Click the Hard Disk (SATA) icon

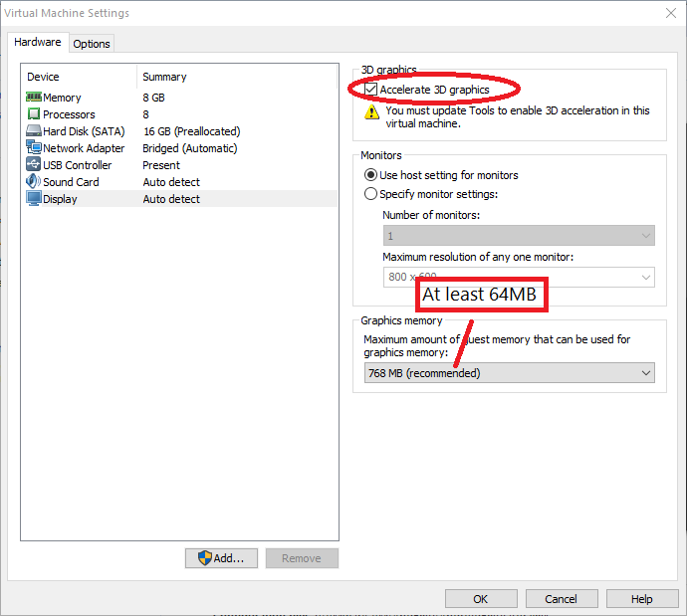(x=34, y=131)
